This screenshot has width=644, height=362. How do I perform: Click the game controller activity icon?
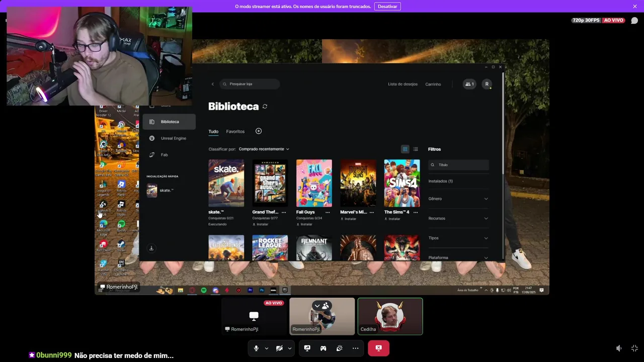(x=323, y=348)
